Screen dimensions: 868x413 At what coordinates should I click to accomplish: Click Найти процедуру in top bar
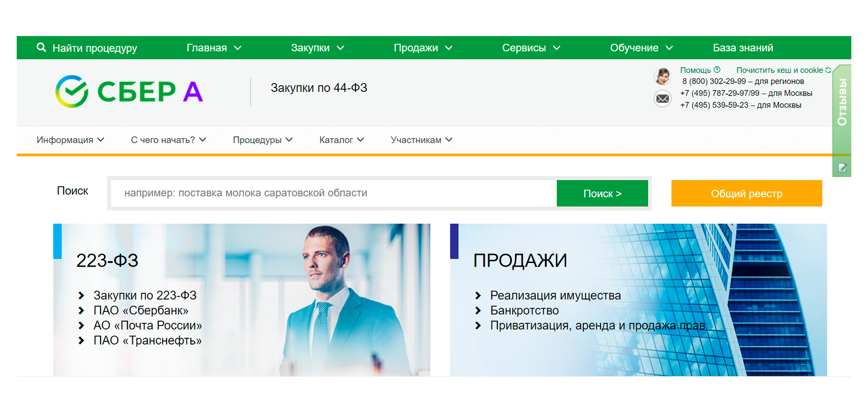(x=95, y=48)
